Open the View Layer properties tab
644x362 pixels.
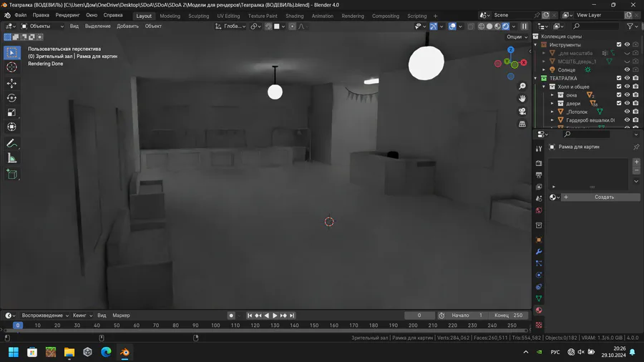pyautogui.click(x=539, y=187)
